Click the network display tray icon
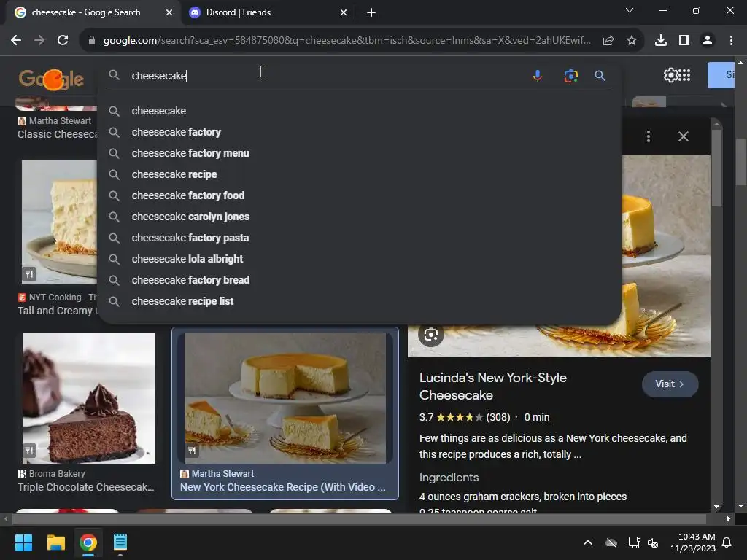747x560 pixels. 634,542
